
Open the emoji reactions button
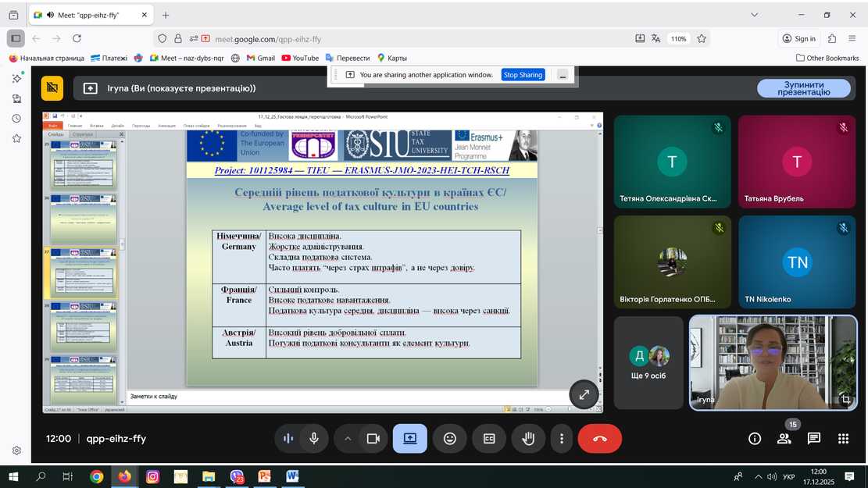[450, 439]
